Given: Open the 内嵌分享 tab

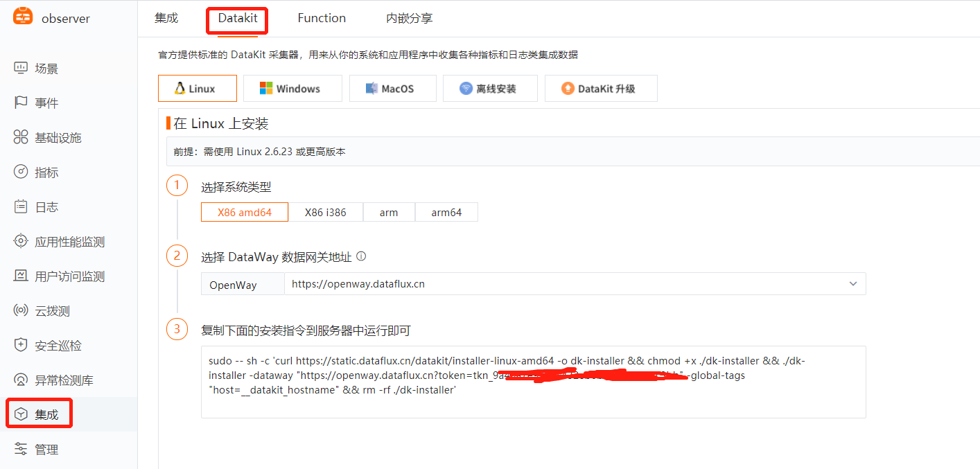Looking at the screenshot, I should (x=410, y=18).
